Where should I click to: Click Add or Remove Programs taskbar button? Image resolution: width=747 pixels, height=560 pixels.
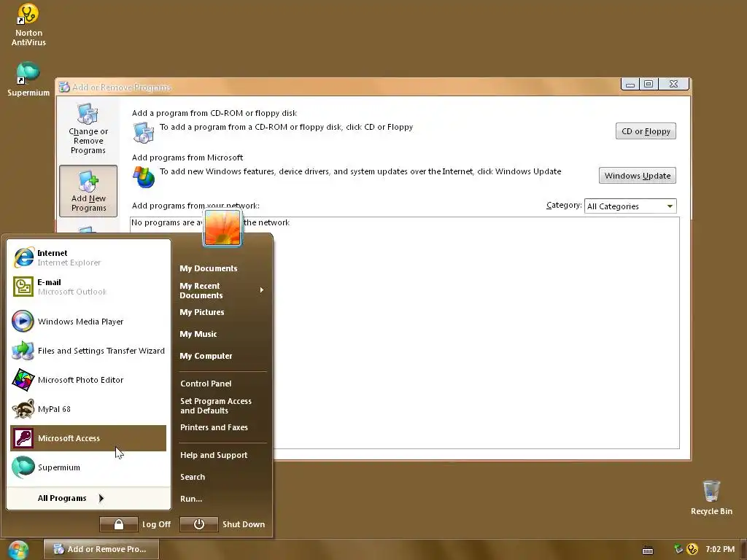[x=101, y=549]
